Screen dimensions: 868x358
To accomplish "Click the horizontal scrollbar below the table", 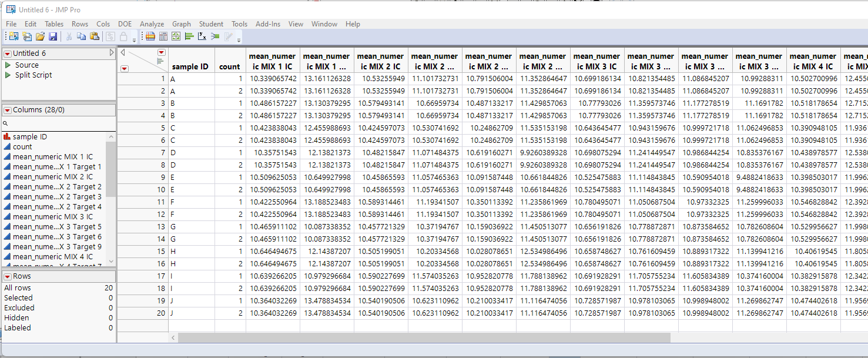I will click(x=423, y=337).
